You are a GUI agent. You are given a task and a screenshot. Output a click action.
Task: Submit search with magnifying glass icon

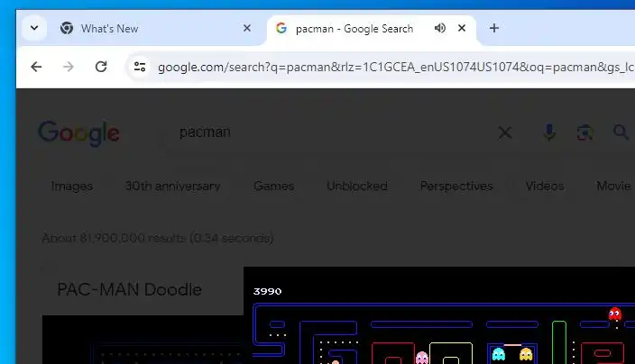point(621,132)
